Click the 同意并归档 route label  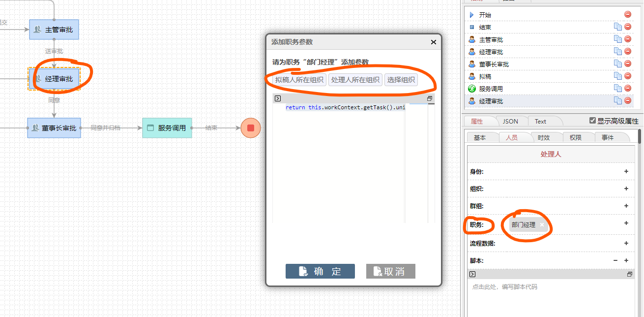105,128
